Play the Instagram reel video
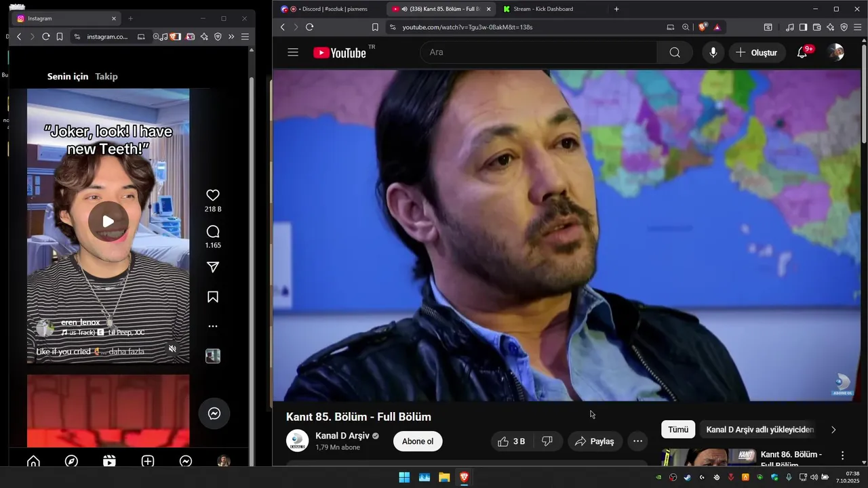The image size is (868, 488). (x=108, y=221)
